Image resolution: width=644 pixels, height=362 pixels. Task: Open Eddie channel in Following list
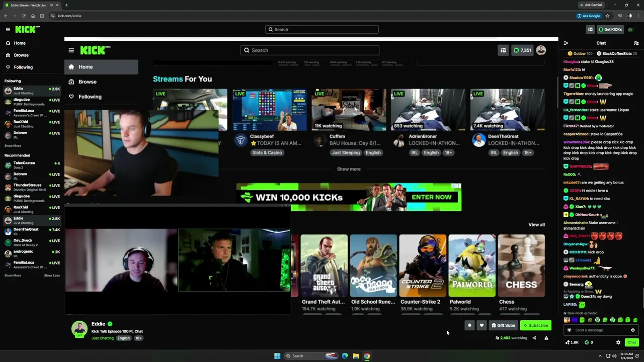[x=32, y=91]
